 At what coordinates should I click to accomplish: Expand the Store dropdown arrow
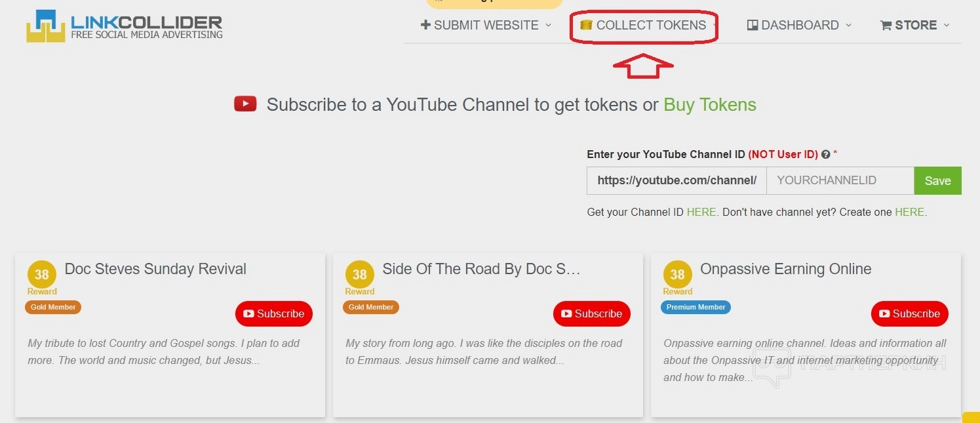click(x=946, y=26)
